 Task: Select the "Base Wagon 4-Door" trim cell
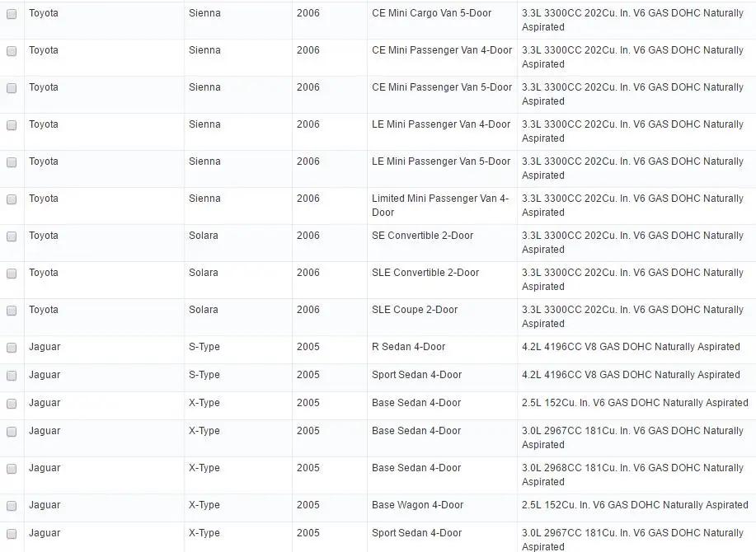pos(442,508)
